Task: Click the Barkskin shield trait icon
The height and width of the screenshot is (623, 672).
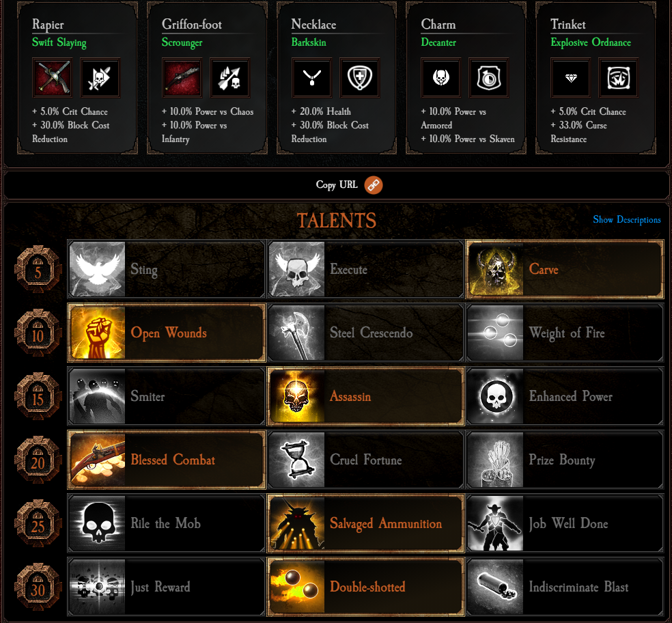Action: tap(360, 78)
